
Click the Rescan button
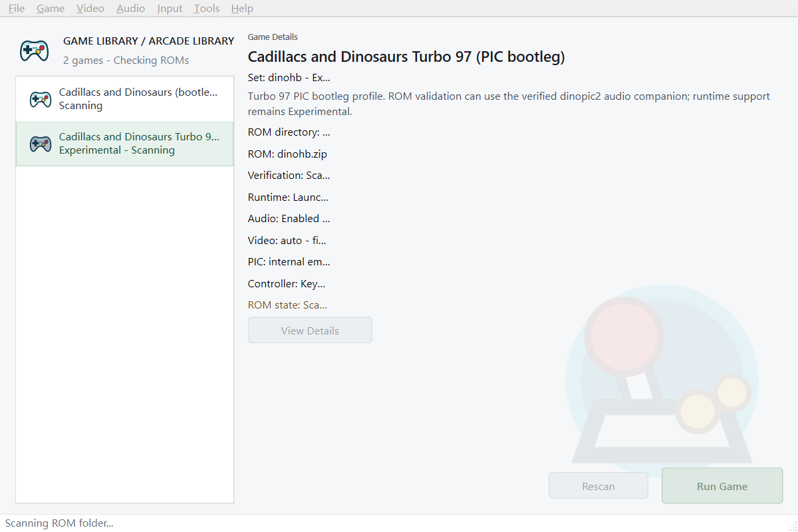(598, 486)
